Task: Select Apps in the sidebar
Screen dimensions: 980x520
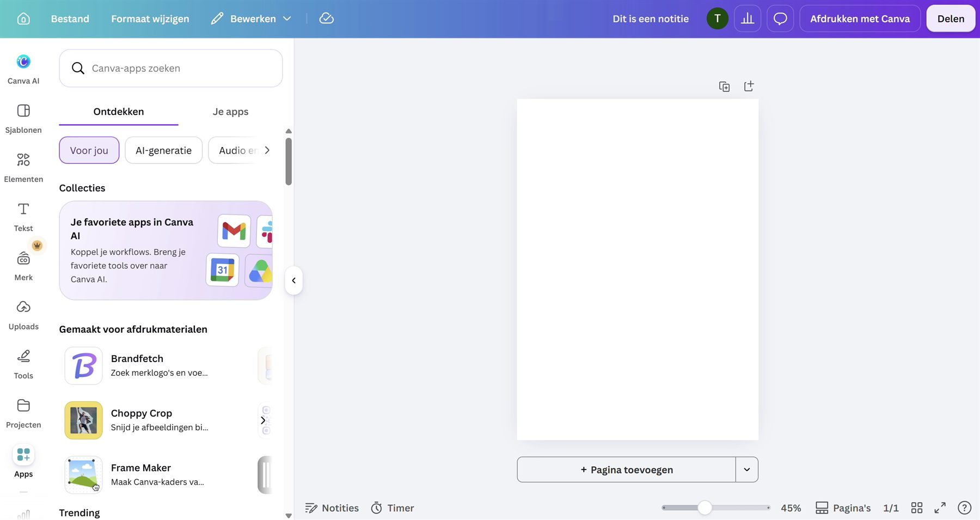Action: (23, 462)
